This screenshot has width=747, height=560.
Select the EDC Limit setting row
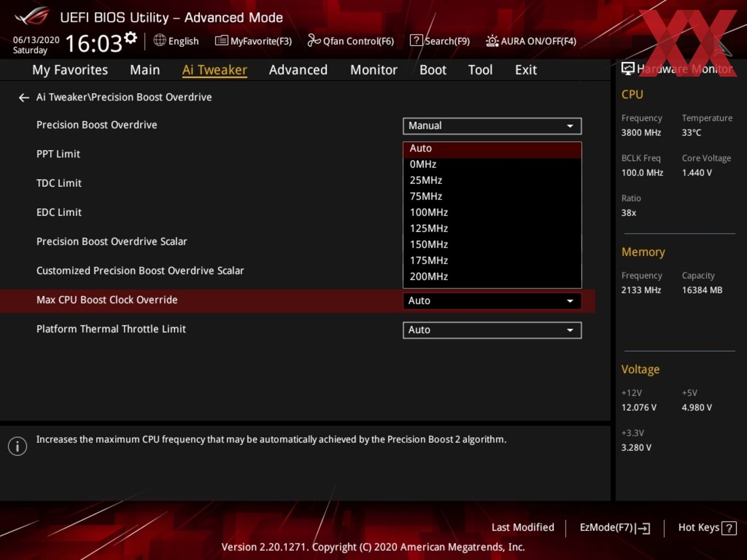59,212
